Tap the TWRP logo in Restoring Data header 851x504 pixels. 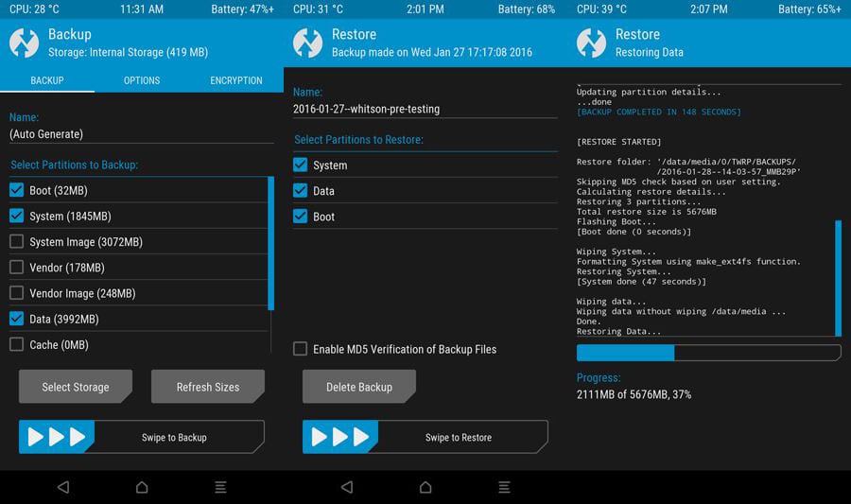[x=591, y=43]
